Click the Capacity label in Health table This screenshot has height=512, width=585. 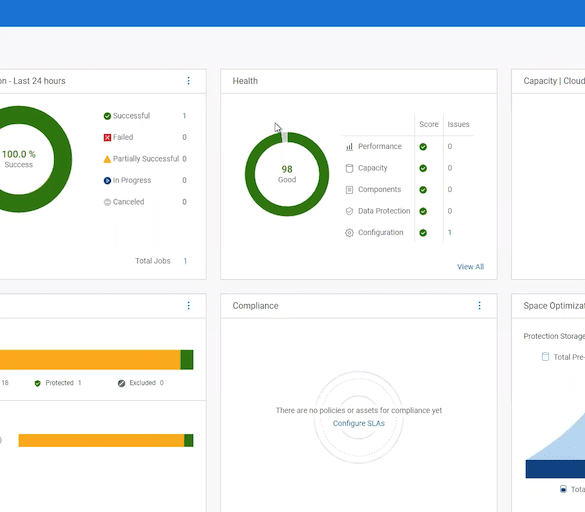tap(373, 168)
